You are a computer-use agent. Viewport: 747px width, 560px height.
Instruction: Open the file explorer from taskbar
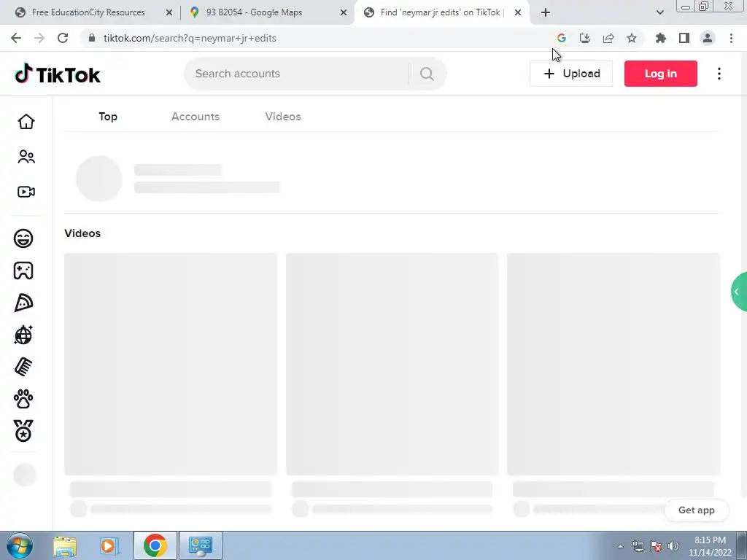(65, 545)
